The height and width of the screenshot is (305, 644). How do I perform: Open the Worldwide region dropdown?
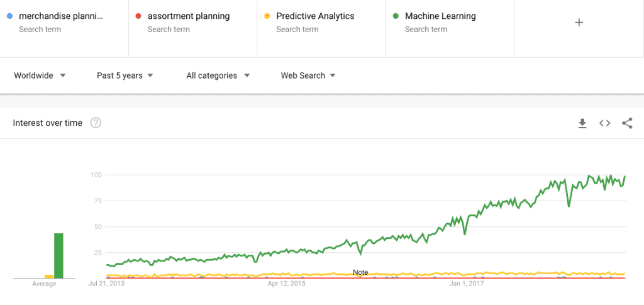click(x=40, y=75)
